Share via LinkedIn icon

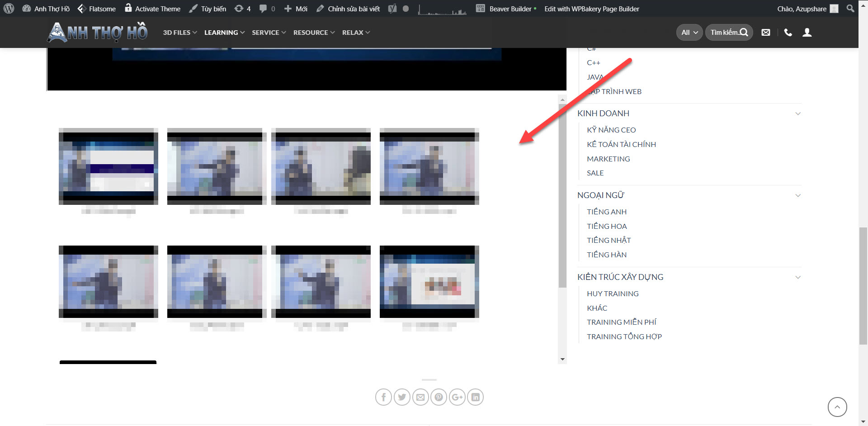[x=475, y=397]
